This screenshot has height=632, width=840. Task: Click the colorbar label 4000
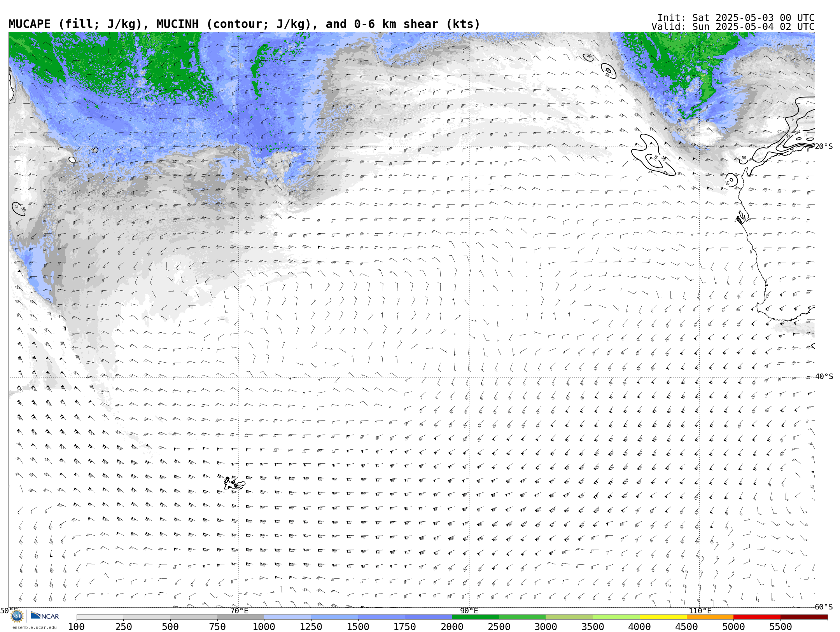640,627
